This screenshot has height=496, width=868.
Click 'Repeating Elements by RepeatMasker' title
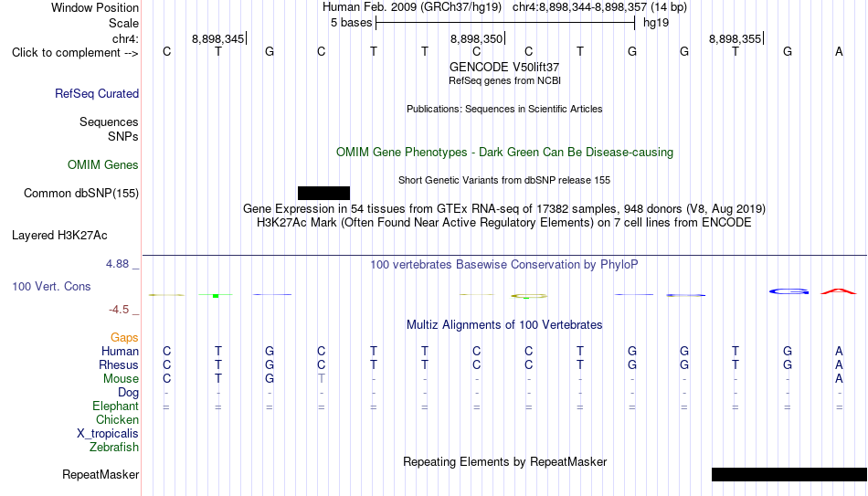(504, 461)
